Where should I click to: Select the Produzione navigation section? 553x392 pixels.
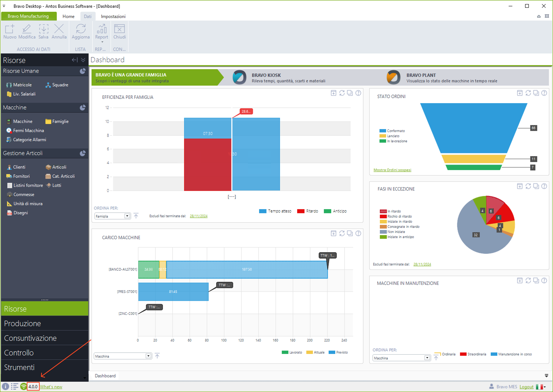(x=45, y=323)
